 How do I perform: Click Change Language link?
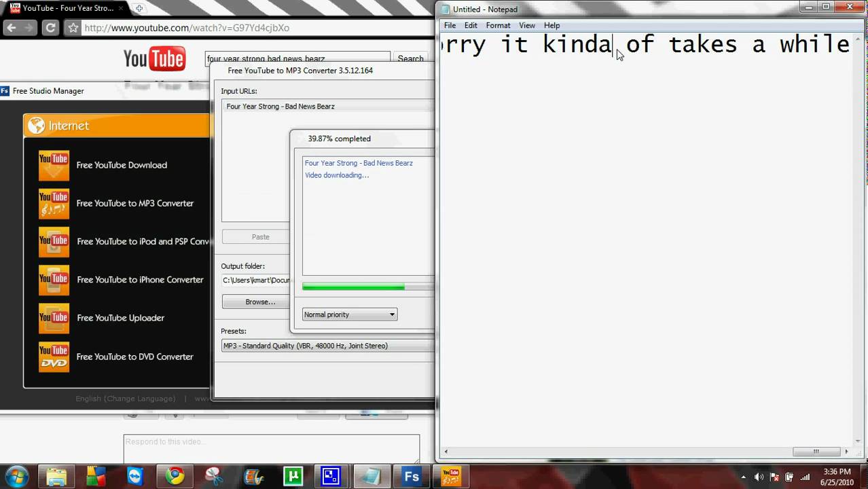pyautogui.click(x=140, y=399)
